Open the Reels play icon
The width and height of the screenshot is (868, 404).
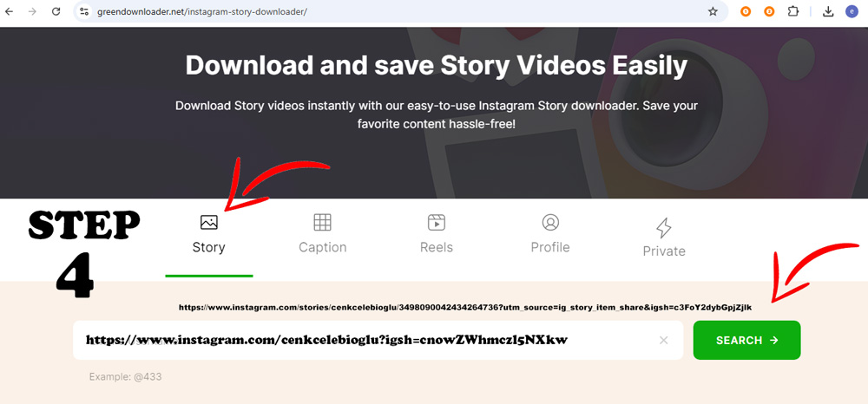click(x=437, y=222)
